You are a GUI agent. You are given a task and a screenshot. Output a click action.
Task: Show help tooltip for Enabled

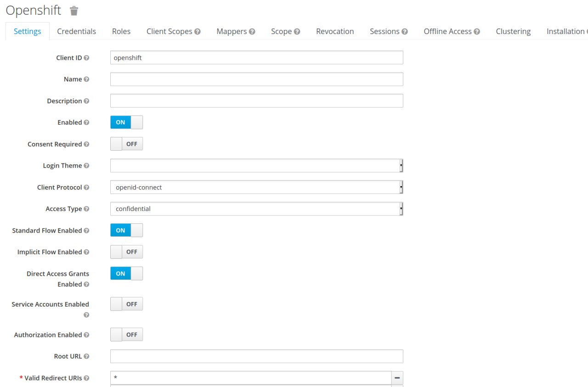point(86,123)
